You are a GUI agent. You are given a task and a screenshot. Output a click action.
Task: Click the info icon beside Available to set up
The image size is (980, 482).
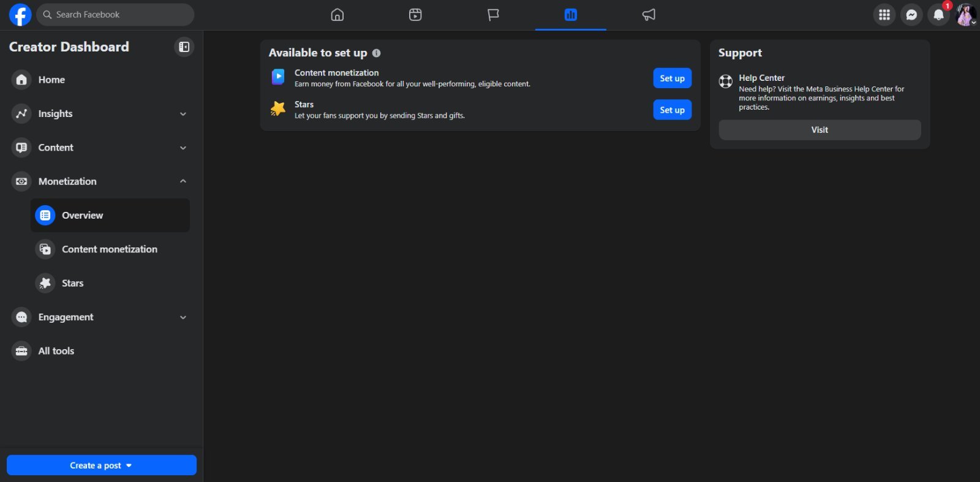[376, 53]
